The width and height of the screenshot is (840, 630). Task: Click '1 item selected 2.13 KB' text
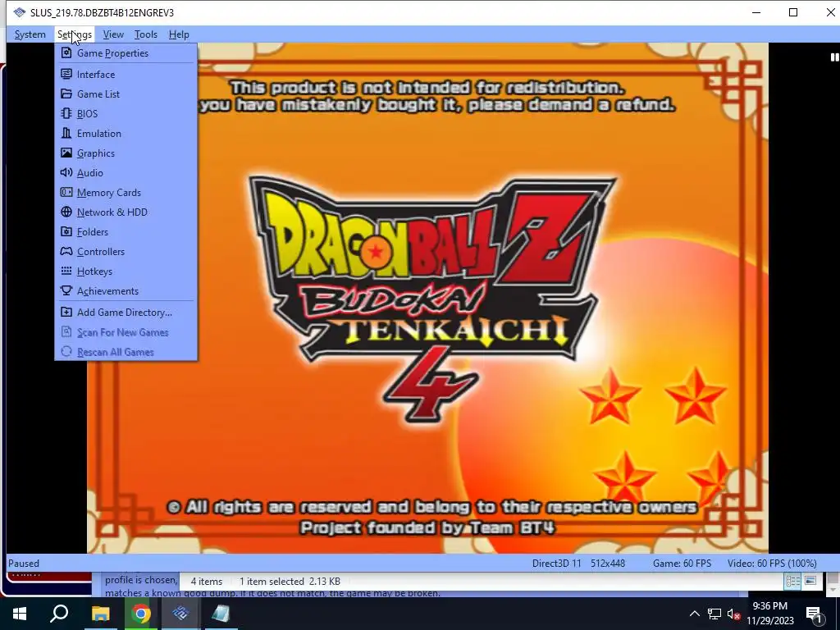tap(290, 582)
